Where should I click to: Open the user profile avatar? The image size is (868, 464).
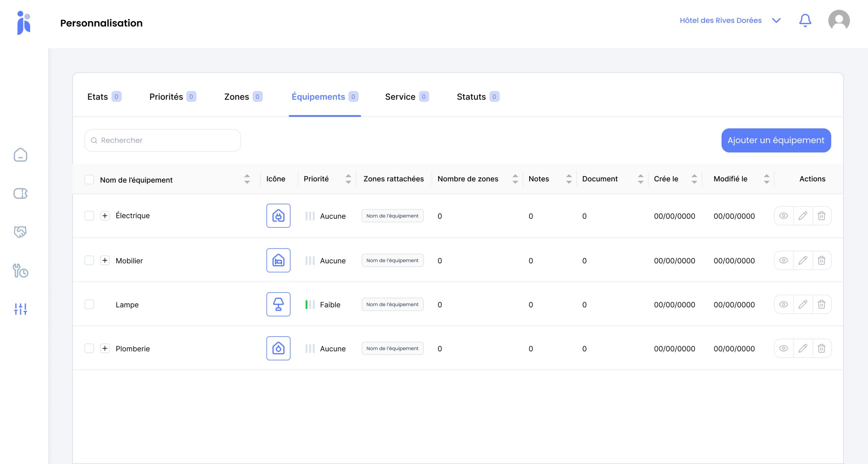click(x=839, y=20)
